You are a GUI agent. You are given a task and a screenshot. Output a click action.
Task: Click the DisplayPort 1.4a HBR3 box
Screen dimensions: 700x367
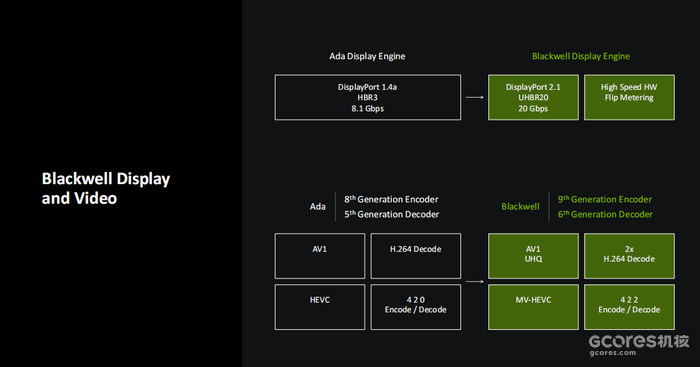pos(367,97)
